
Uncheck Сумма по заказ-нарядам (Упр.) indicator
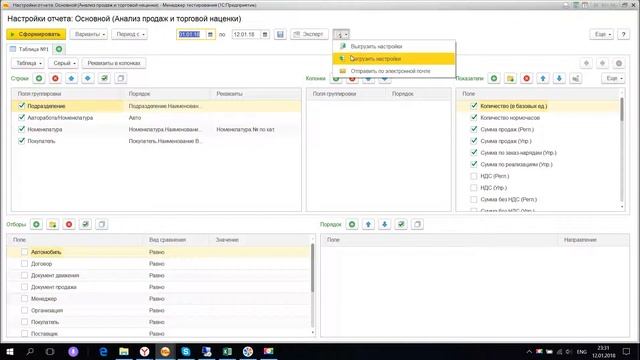[x=474, y=153]
